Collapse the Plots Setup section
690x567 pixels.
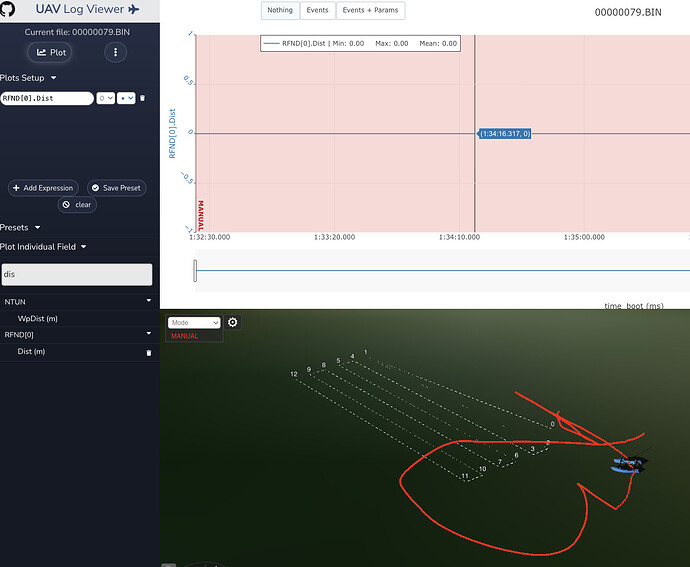pos(28,78)
